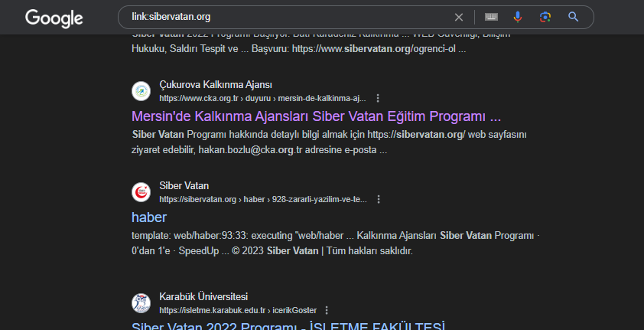The height and width of the screenshot is (330, 644).
Task: Open Google Lens image search
Action: point(545,17)
